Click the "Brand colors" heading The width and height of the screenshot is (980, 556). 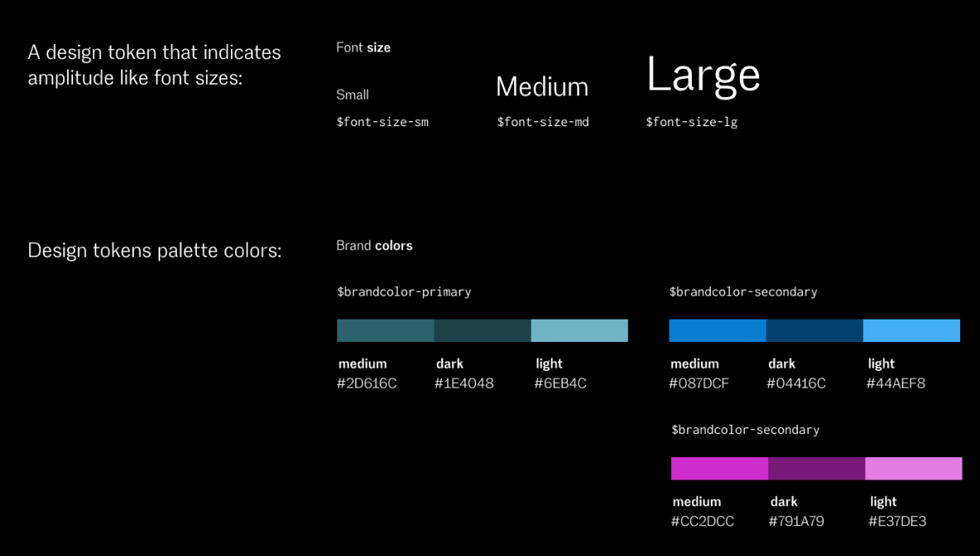(375, 246)
